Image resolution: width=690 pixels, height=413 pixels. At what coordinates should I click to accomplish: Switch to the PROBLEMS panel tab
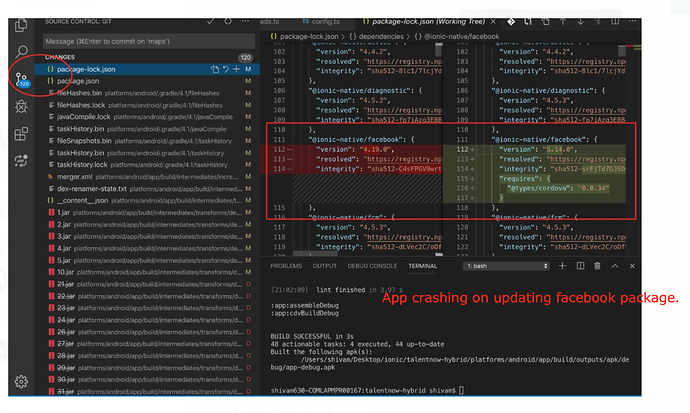(286, 266)
